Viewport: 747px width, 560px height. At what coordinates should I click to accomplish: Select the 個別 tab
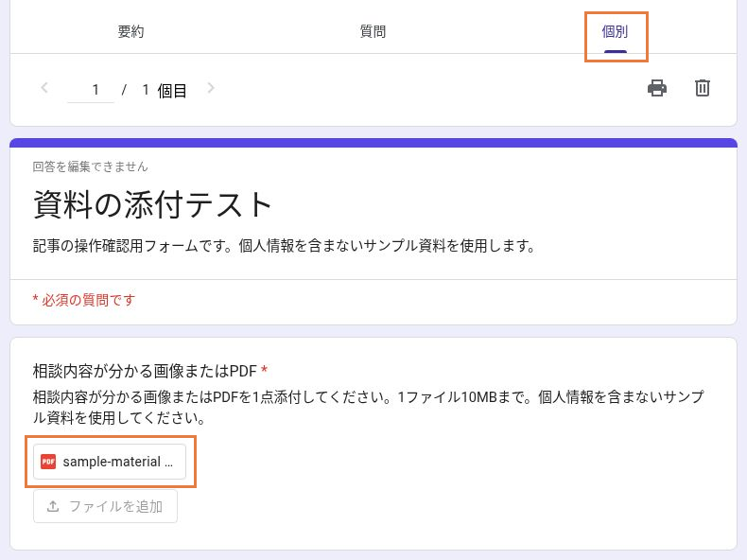[615, 32]
